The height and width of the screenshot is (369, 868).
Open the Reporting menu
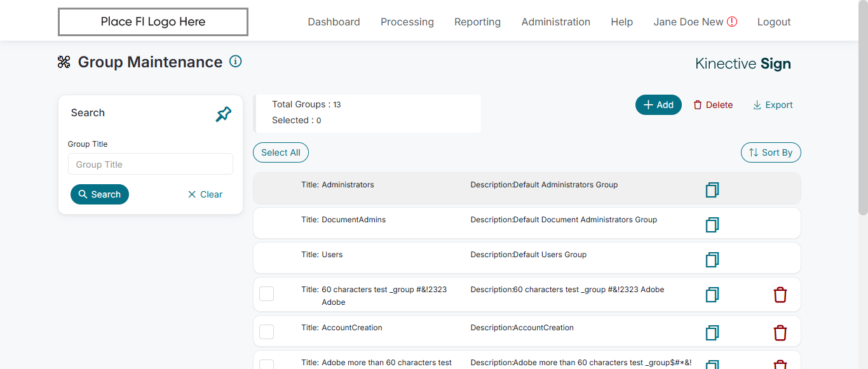(477, 22)
